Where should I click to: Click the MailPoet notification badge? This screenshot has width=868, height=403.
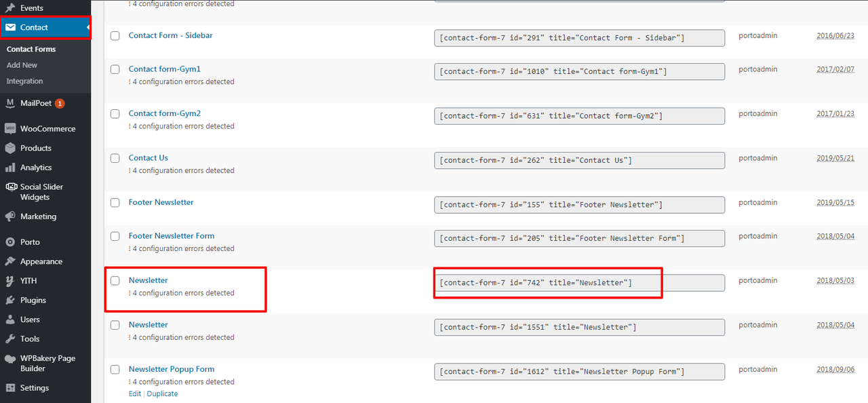pyautogui.click(x=60, y=104)
